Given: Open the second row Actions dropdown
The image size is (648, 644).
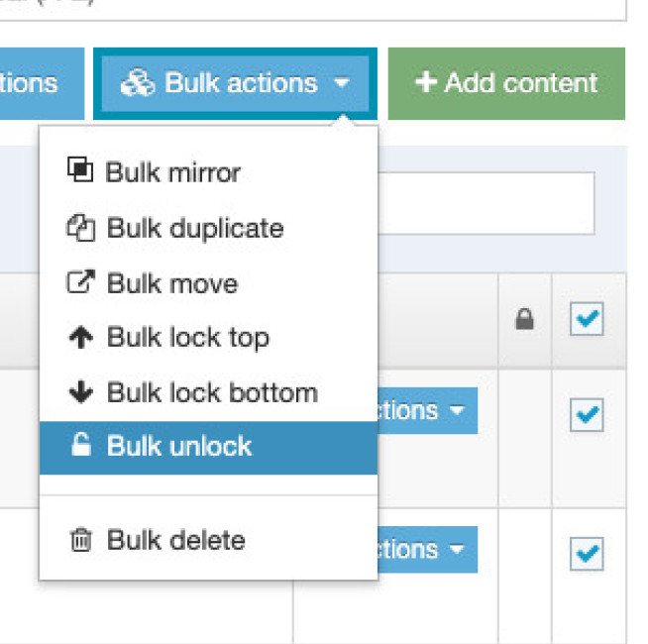Looking at the screenshot, I should tap(428, 549).
